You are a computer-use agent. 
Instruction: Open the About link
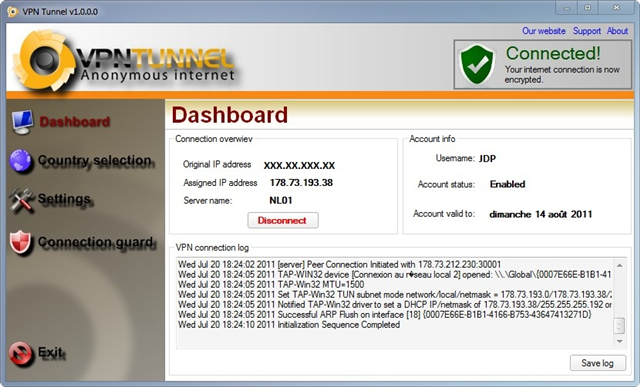(x=617, y=31)
